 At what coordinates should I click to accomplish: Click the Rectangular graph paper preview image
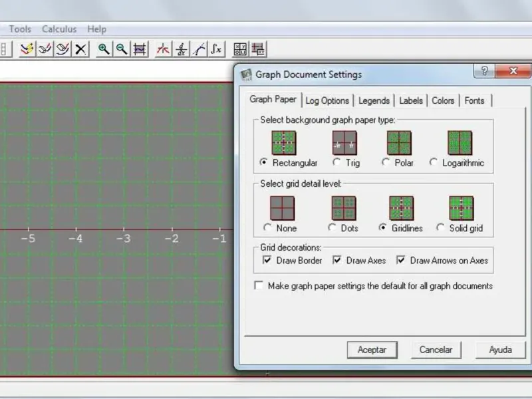click(284, 143)
